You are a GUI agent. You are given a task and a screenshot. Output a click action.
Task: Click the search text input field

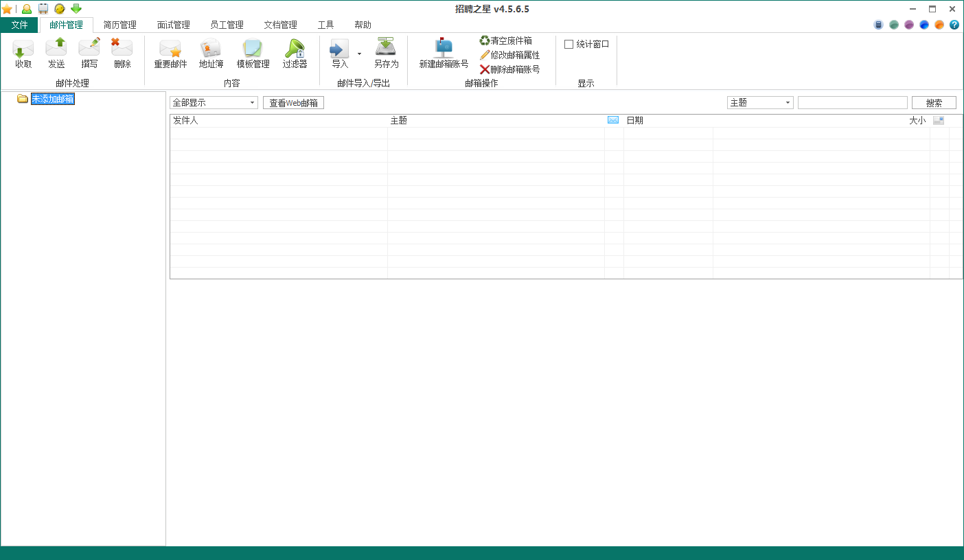point(853,103)
